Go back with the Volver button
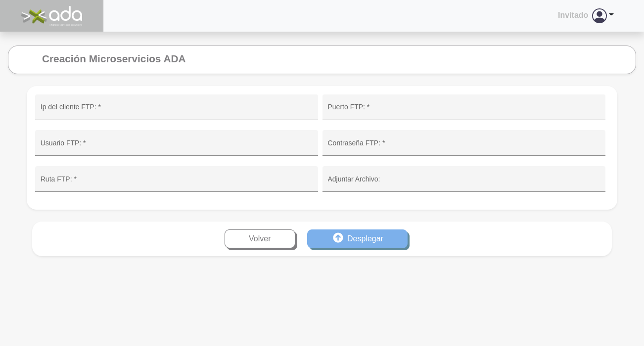The width and height of the screenshot is (644, 358). pyautogui.click(x=260, y=239)
